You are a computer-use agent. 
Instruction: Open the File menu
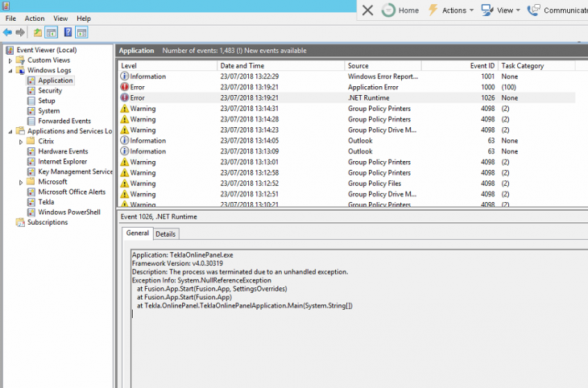10,19
